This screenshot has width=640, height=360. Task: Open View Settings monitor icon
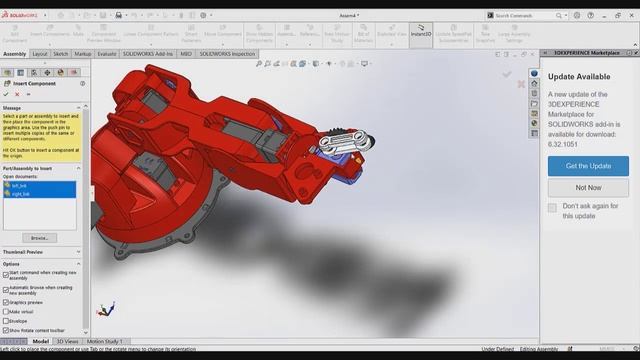coord(364,64)
